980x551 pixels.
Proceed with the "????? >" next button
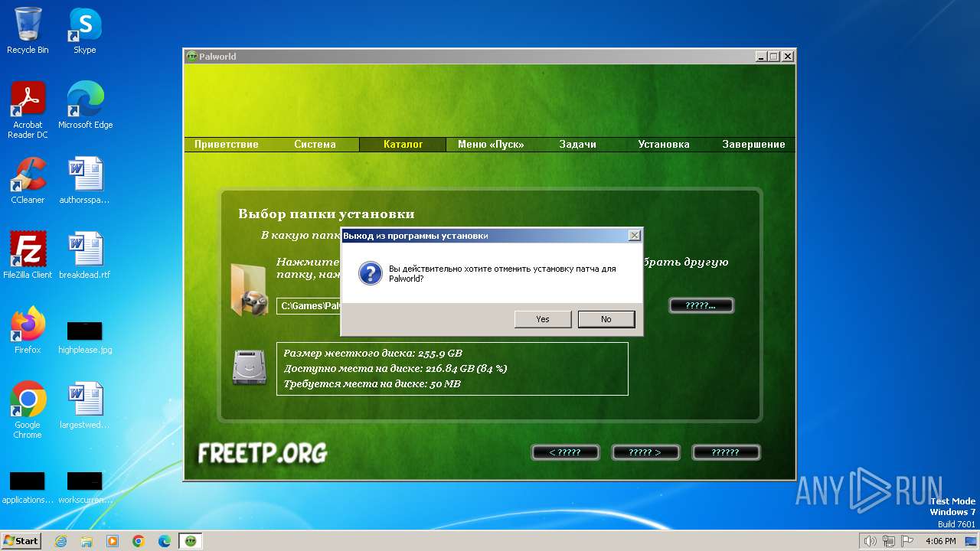645,452
